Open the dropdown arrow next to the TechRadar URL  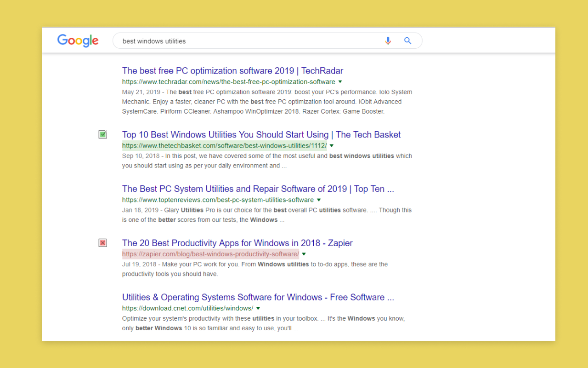340,81
